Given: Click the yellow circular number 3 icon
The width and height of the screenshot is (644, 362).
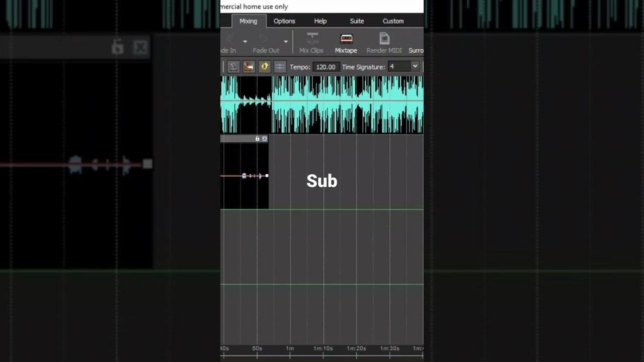Looking at the screenshot, I should tap(264, 67).
